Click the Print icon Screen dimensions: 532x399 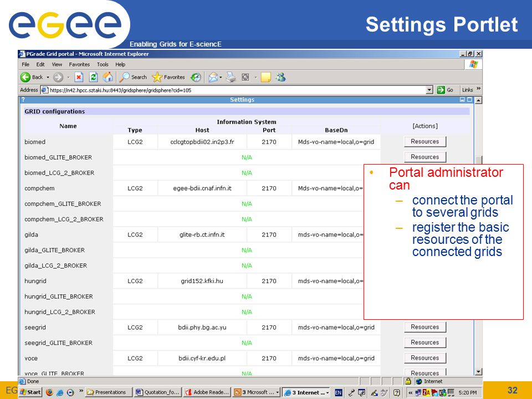[231, 78]
